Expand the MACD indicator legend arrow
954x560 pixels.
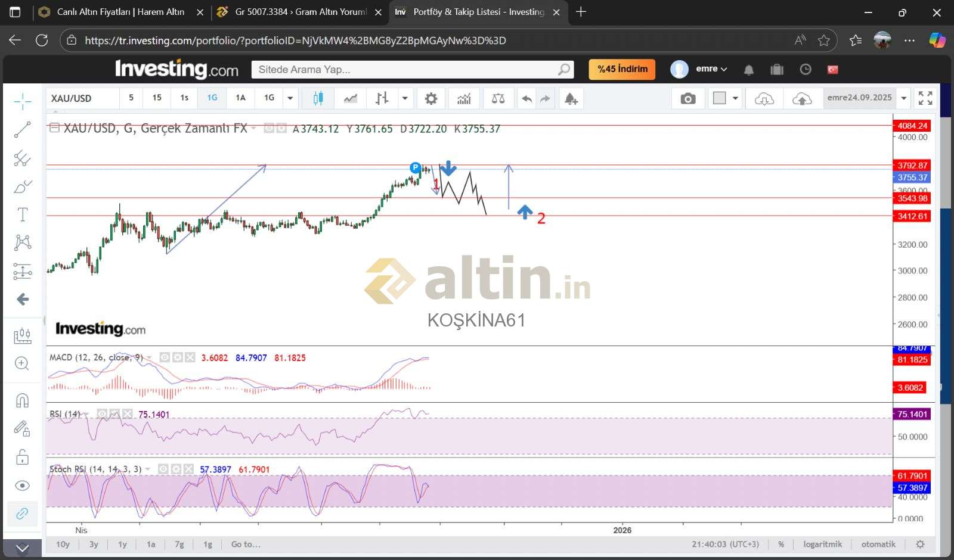(149, 358)
